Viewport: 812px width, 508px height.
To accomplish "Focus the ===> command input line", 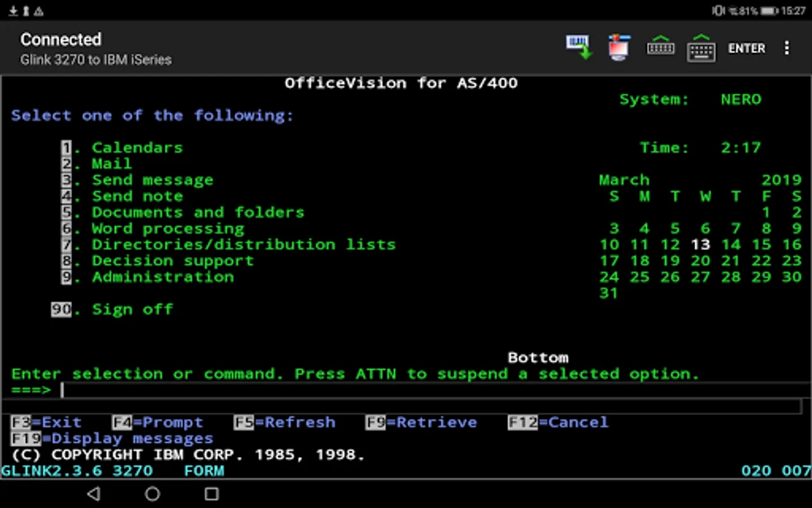I will click(x=435, y=390).
